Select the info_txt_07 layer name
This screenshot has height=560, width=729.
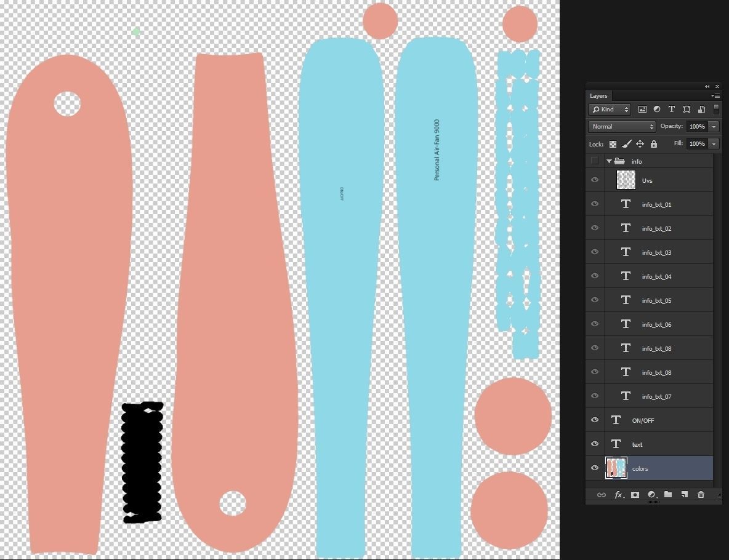click(656, 396)
